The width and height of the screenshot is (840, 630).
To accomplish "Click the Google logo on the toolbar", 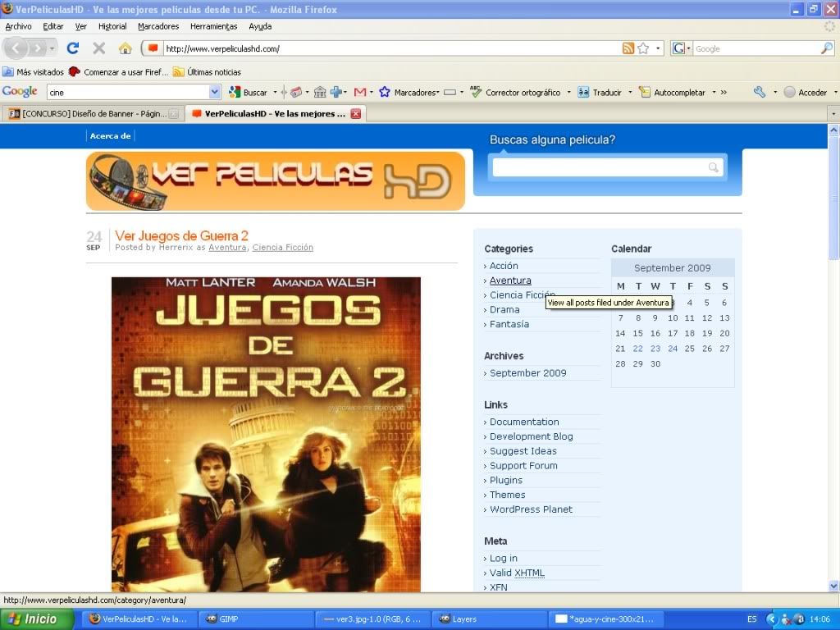I will tap(20, 92).
